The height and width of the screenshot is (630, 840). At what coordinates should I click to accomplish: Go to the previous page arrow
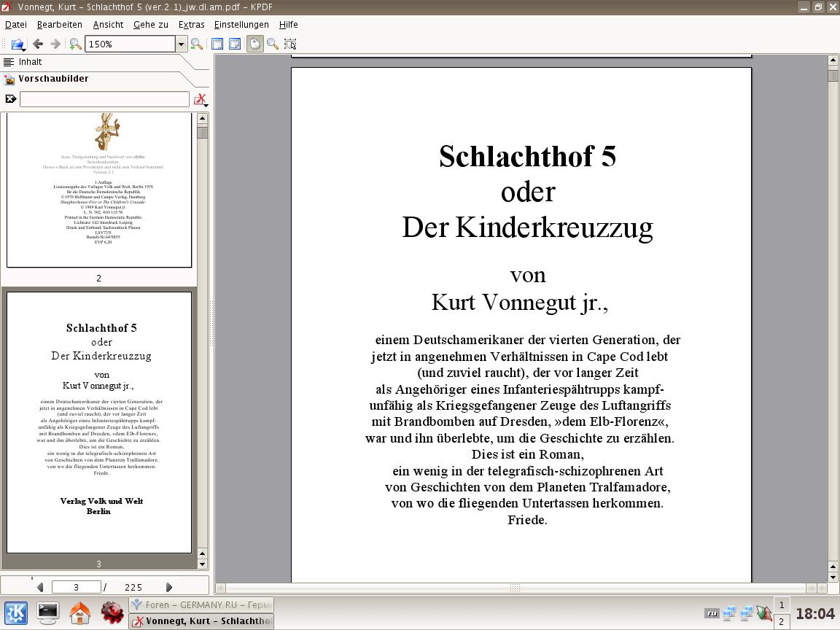point(40,587)
